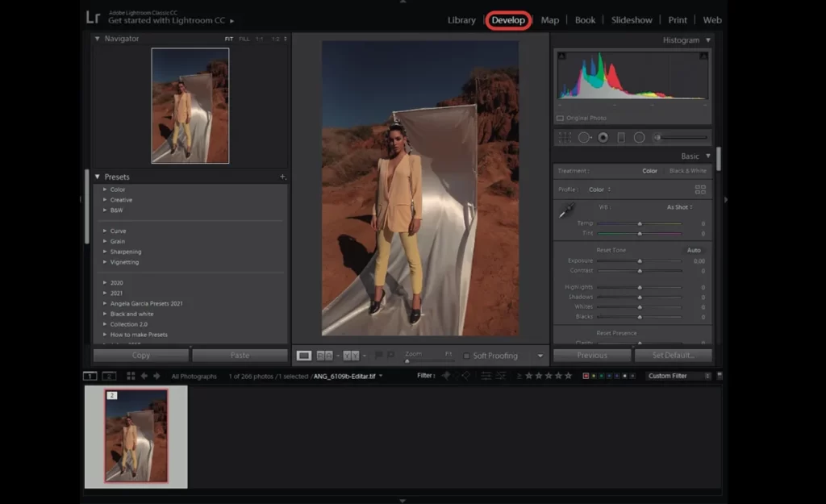The height and width of the screenshot is (504, 826).
Task: Click Auto tone button
Action: (x=694, y=250)
